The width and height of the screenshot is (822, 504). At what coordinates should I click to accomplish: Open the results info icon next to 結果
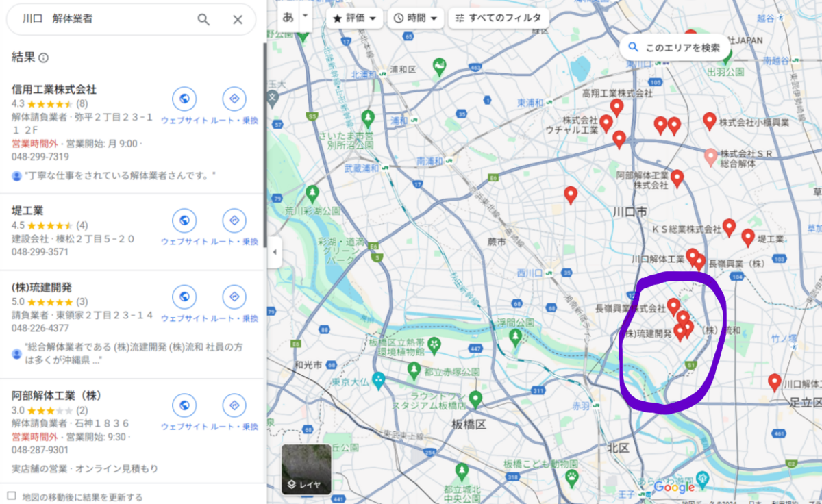click(x=44, y=58)
